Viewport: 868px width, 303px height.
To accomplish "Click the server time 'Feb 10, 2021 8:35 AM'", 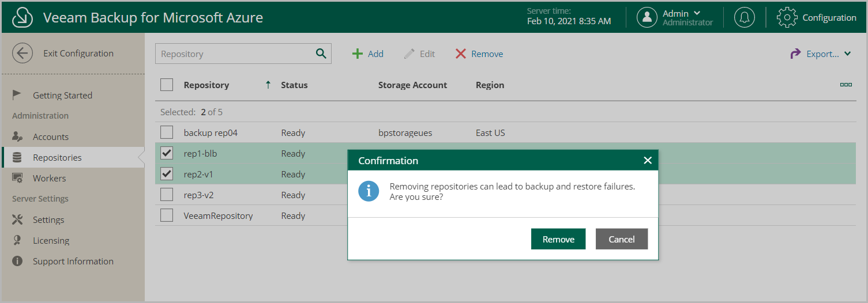I will point(569,21).
